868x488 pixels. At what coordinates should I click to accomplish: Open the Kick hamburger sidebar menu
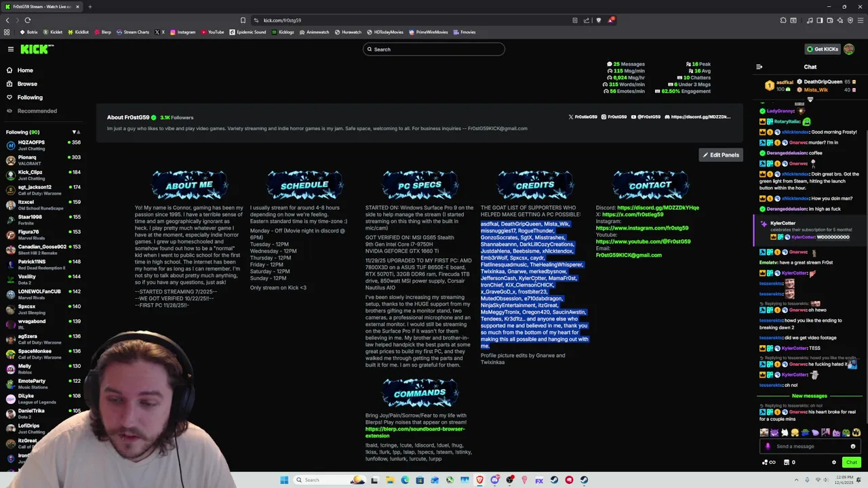11,49
